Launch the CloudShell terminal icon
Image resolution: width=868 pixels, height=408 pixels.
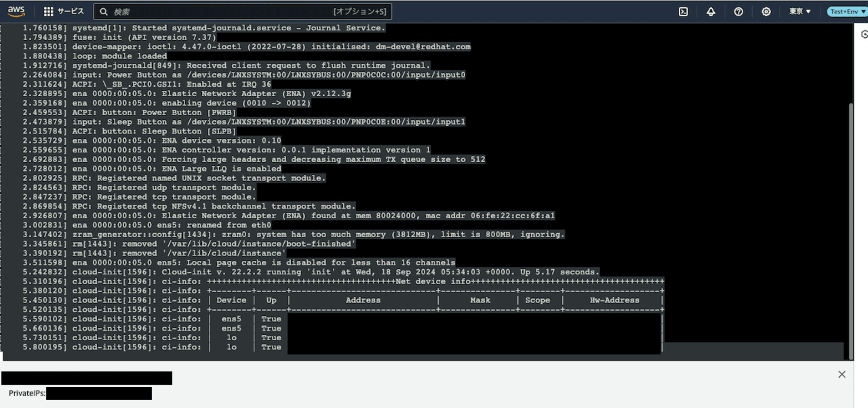coord(683,12)
